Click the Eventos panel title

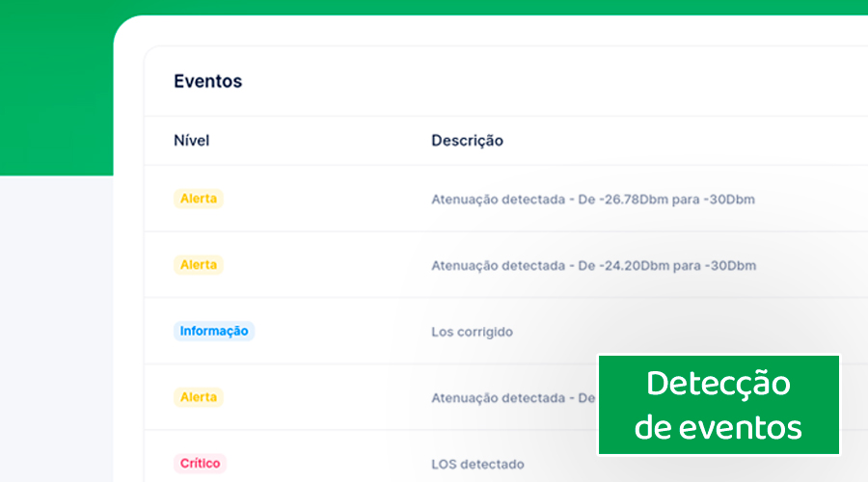pyautogui.click(x=207, y=81)
